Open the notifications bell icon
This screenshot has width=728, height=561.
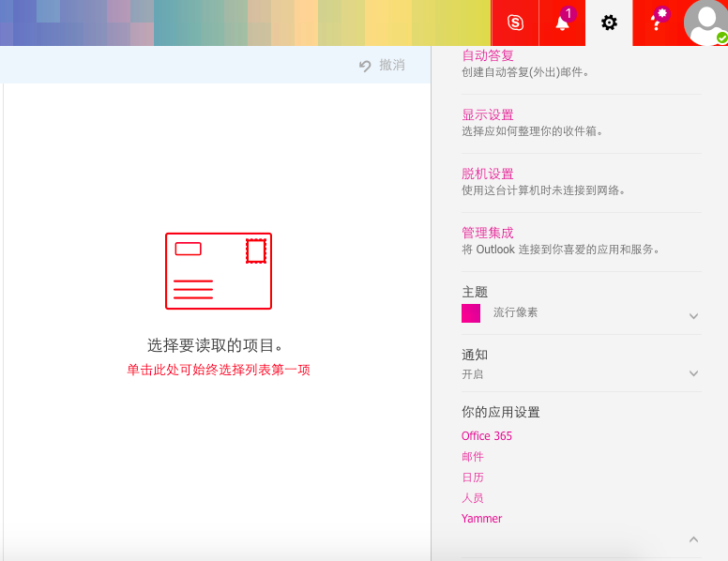click(562, 23)
